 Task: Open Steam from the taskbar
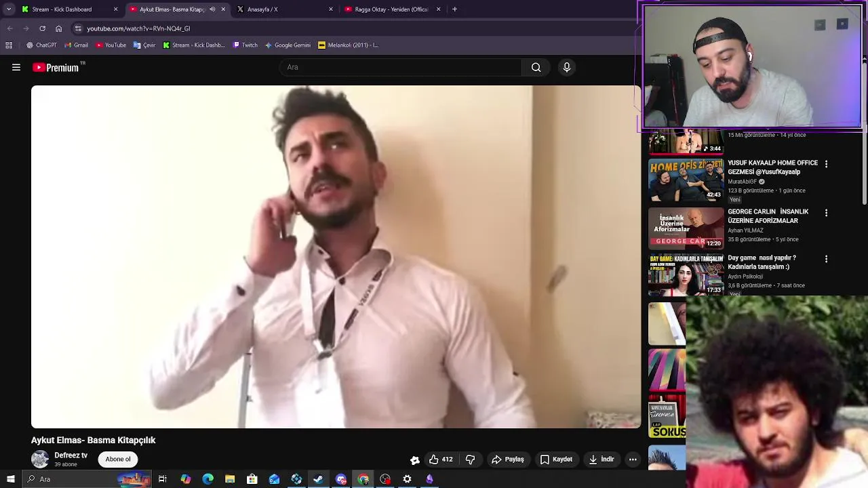[319, 479]
